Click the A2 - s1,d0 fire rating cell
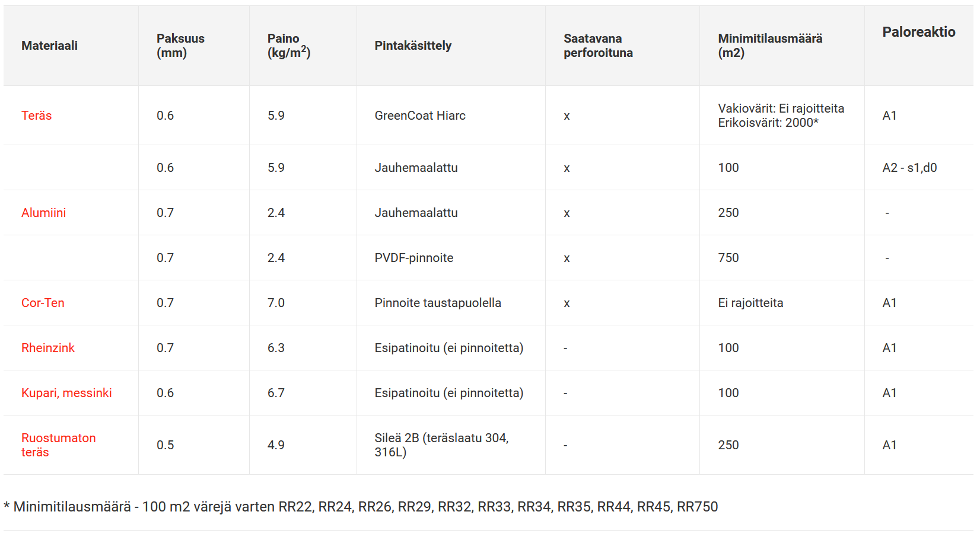 (x=909, y=168)
